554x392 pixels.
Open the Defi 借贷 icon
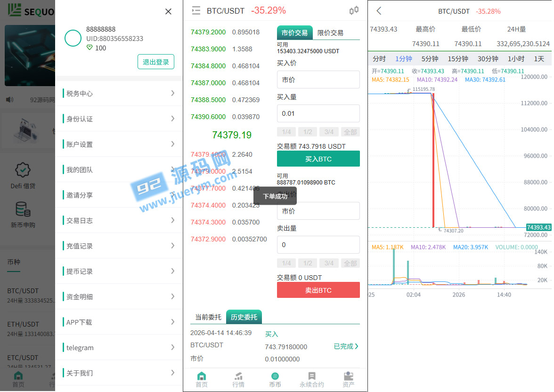tap(23, 170)
